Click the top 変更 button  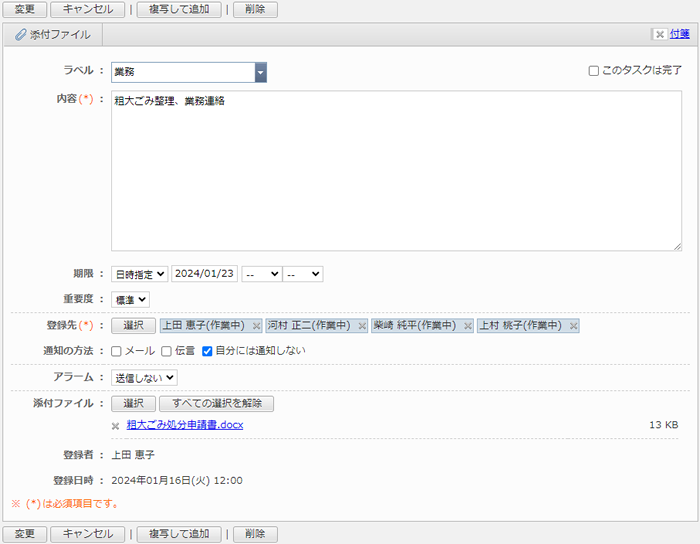click(24, 9)
